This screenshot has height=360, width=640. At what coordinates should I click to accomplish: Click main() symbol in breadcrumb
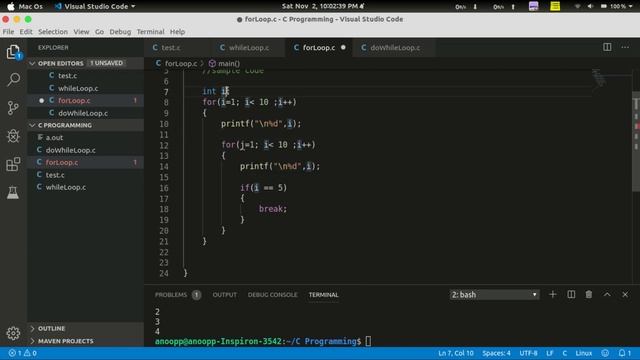224,63
